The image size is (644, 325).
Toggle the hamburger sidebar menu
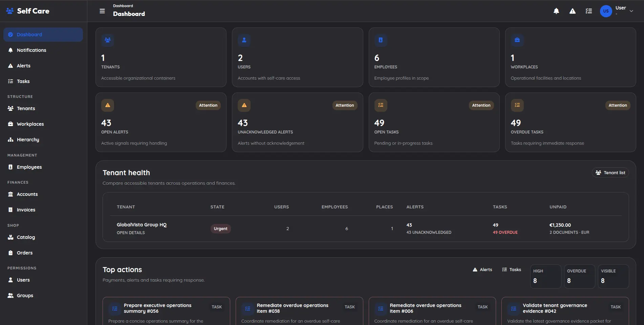coord(102,11)
